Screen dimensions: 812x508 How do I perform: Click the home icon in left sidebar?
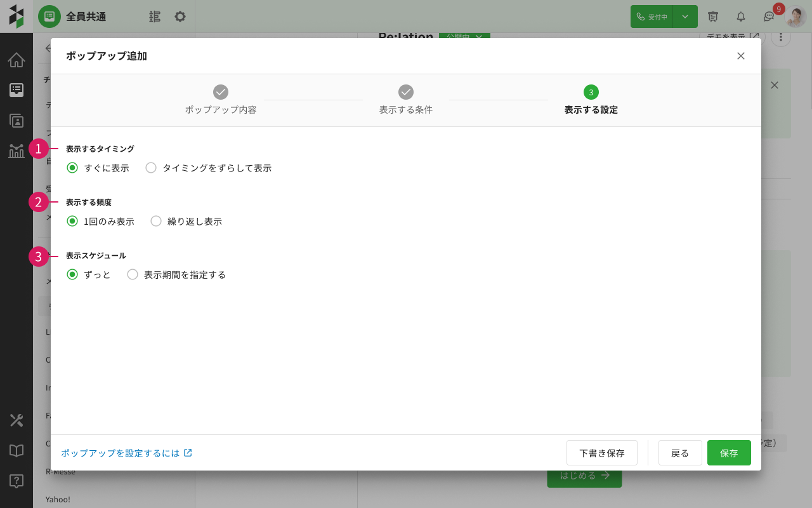[16, 60]
